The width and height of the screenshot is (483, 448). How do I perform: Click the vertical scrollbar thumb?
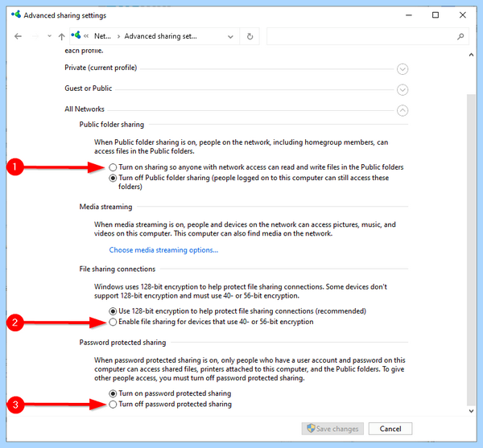point(471,250)
